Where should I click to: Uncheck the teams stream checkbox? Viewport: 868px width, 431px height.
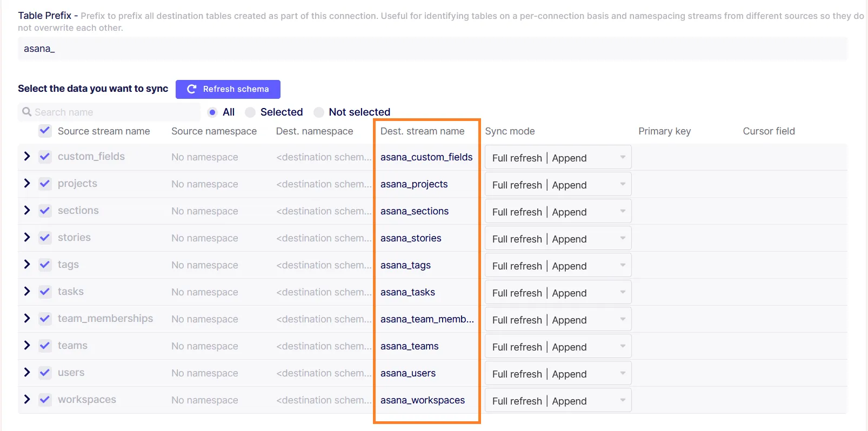coord(45,346)
